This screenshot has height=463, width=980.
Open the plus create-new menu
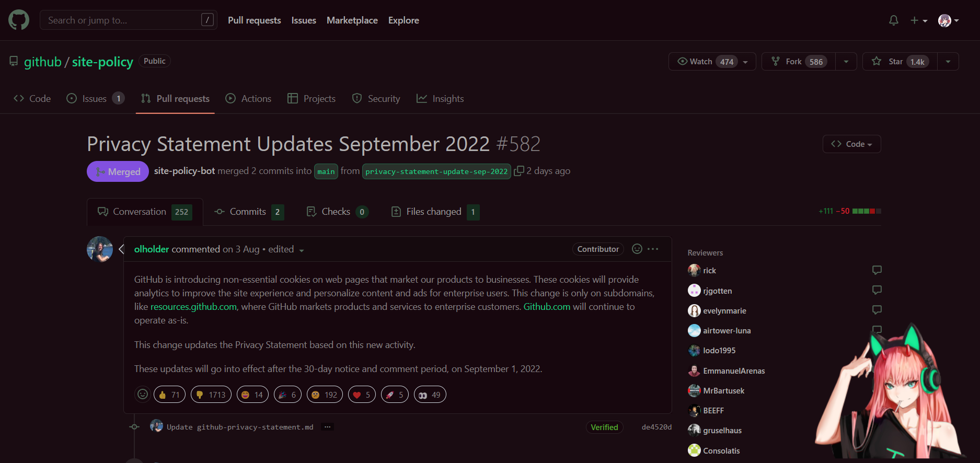[918, 20]
